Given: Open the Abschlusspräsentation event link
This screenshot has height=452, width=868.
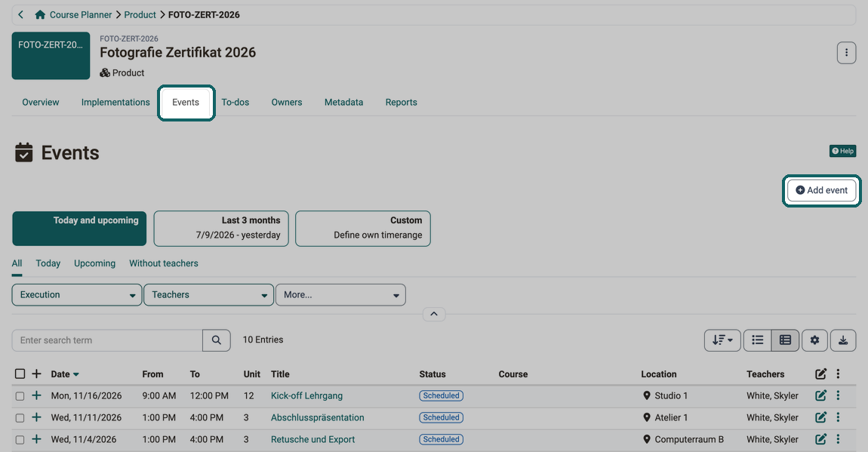Looking at the screenshot, I should pyautogui.click(x=318, y=417).
